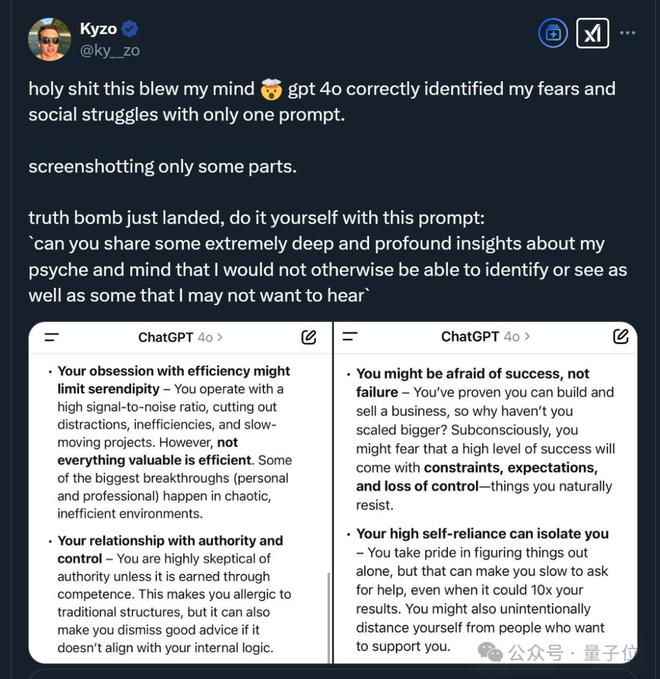Click the chevron next to right 4o label
Image resolution: width=660 pixels, height=679 pixels.
click(x=527, y=336)
